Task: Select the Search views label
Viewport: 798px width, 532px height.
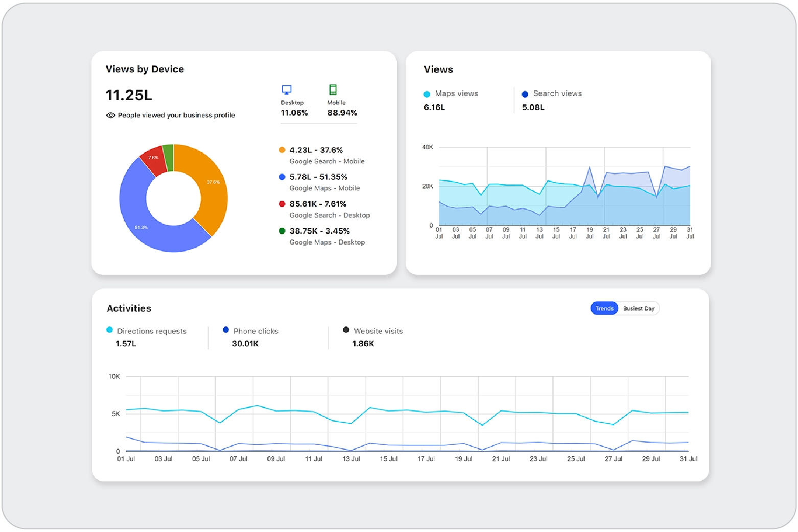Action: pos(557,93)
